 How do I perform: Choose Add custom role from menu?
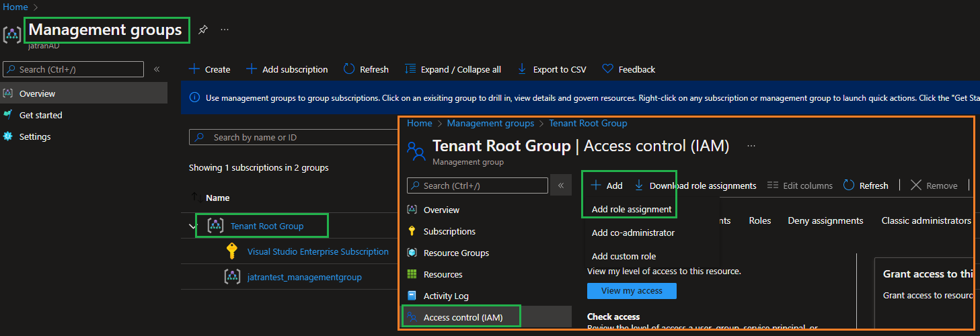tap(624, 256)
